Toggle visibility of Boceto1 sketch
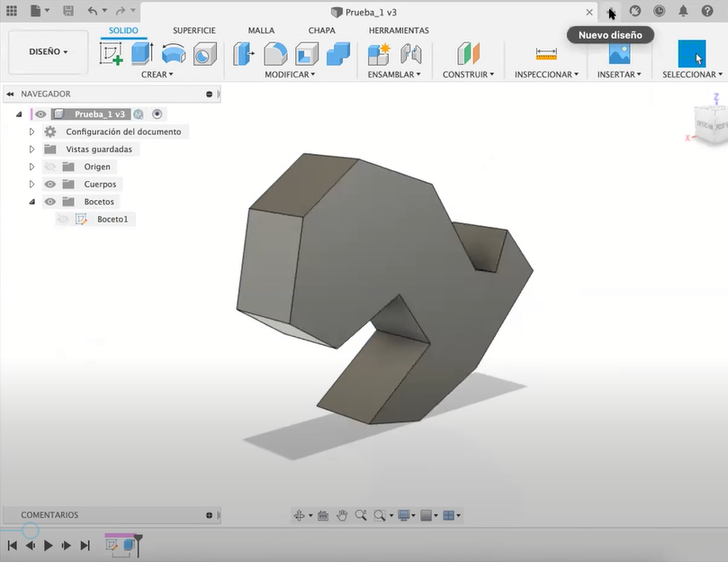The width and height of the screenshot is (728, 562). pos(63,219)
